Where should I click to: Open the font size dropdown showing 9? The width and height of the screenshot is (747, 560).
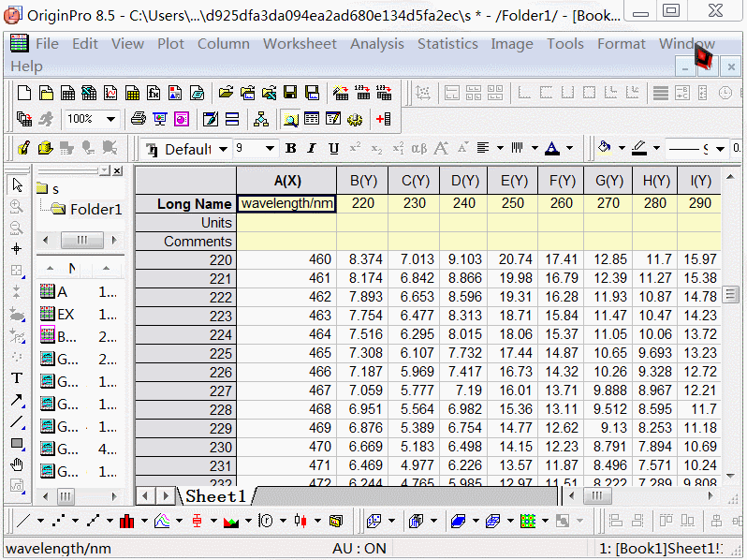pos(271,149)
